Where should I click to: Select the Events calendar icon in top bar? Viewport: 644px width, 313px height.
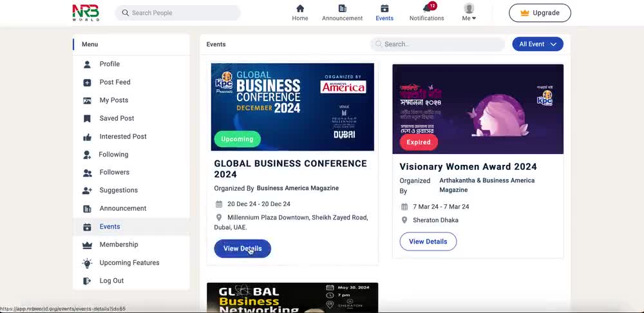[x=384, y=8]
